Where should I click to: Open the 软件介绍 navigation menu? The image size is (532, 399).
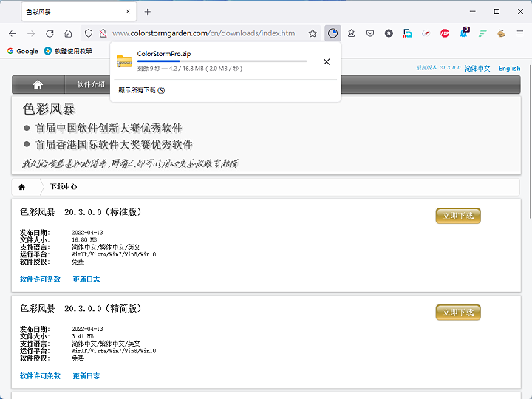(x=91, y=84)
